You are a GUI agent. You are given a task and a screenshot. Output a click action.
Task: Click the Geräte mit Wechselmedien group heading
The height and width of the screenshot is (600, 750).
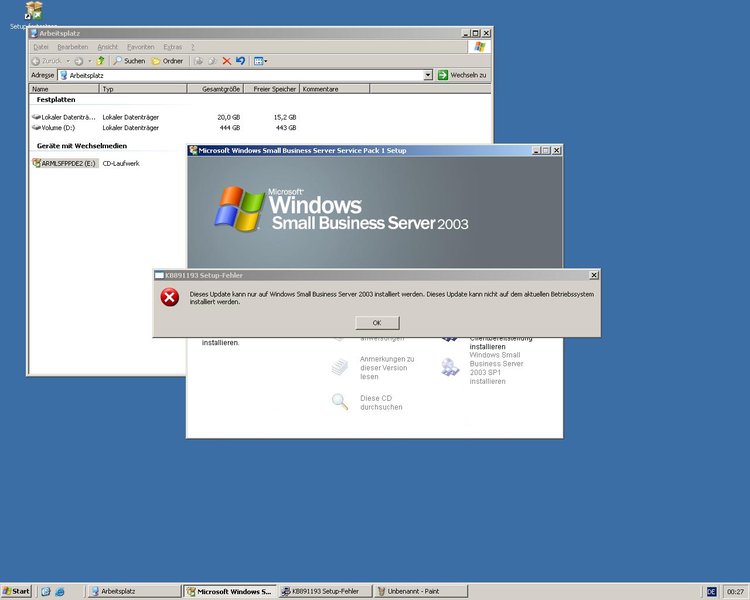pos(82,146)
